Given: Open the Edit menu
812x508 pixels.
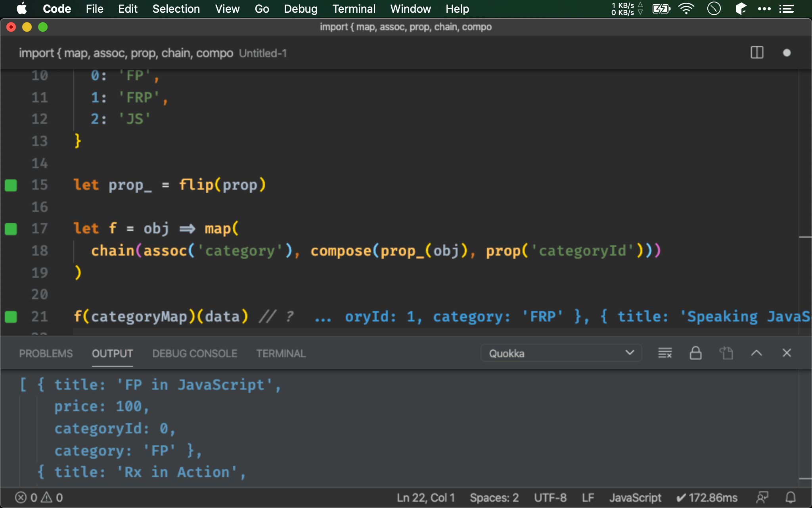Looking at the screenshot, I should (128, 9).
